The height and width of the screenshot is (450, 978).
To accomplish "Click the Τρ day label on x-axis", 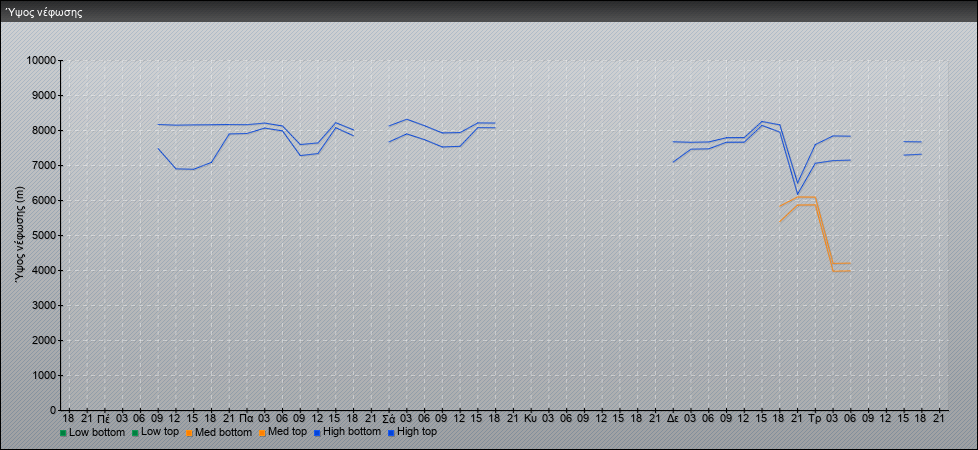I will (815, 417).
